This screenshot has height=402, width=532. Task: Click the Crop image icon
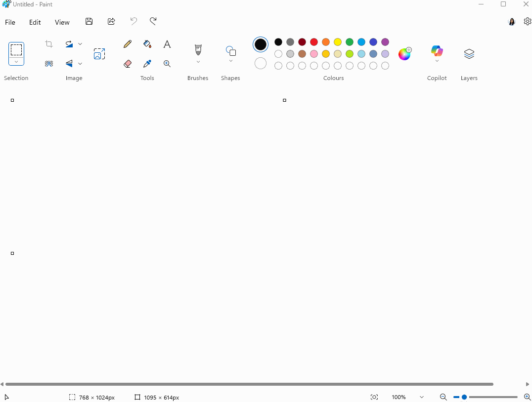click(x=49, y=44)
